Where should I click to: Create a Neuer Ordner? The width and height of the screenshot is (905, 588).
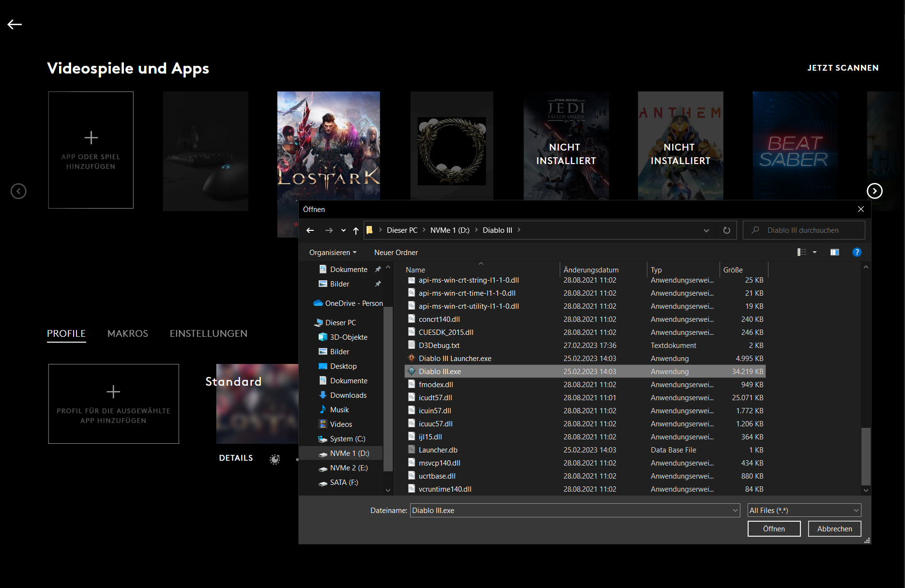click(396, 253)
